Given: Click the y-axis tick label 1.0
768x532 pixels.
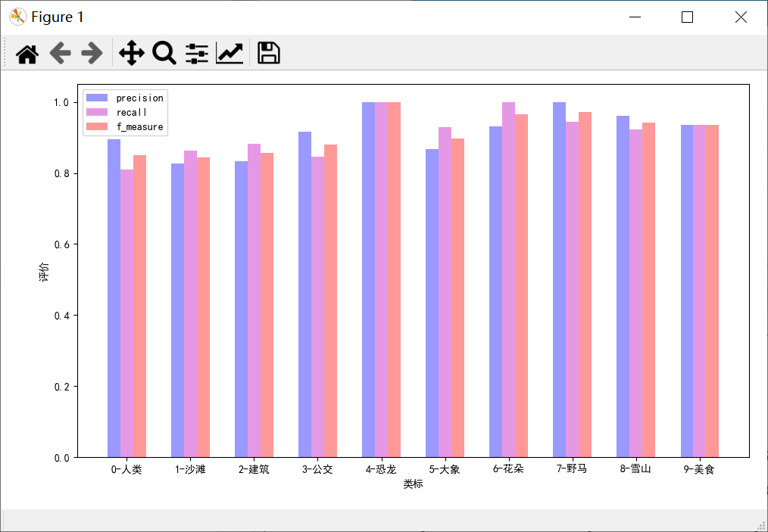Looking at the screenshot, I should point(61,103).
